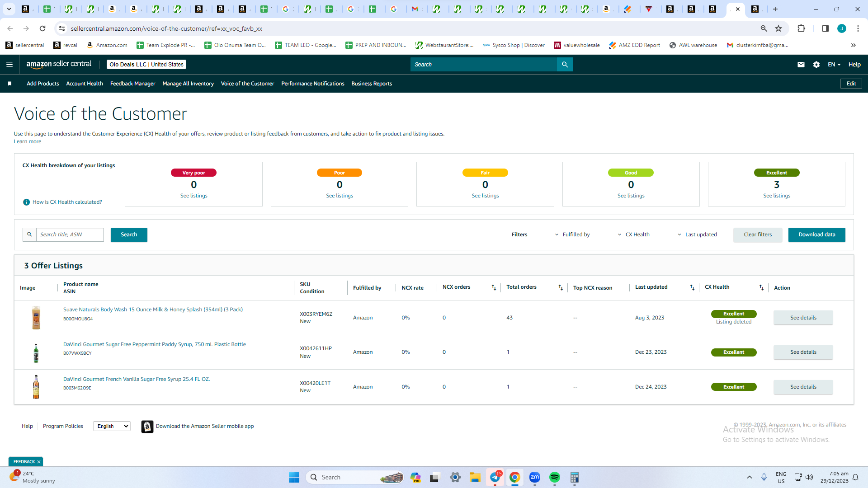Click the info icon beside CX Health calculated
Viewport: 868px width, 488px height.
[x=26, y=202]
